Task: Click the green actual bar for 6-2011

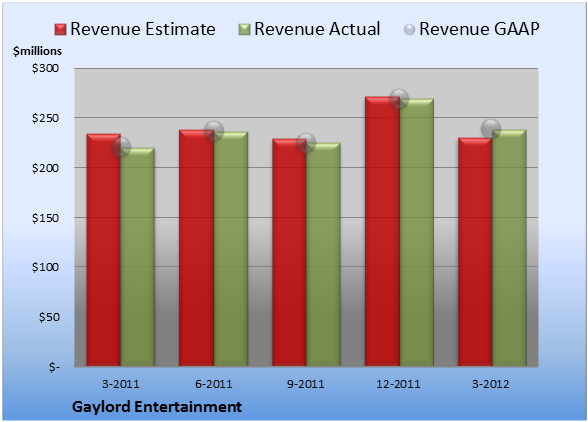Action: click(x=231, y=249)
